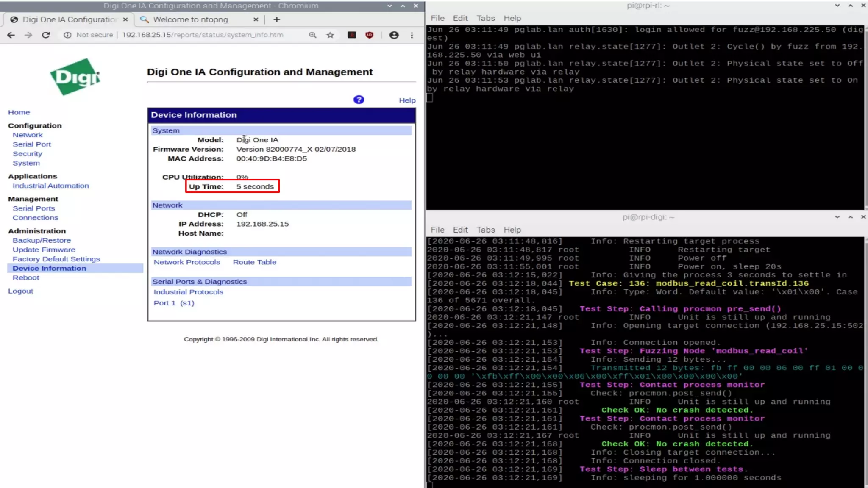868x488 pixels.
Task: Open the Port 1 (s1) diagnostics link
Action: 174,303
